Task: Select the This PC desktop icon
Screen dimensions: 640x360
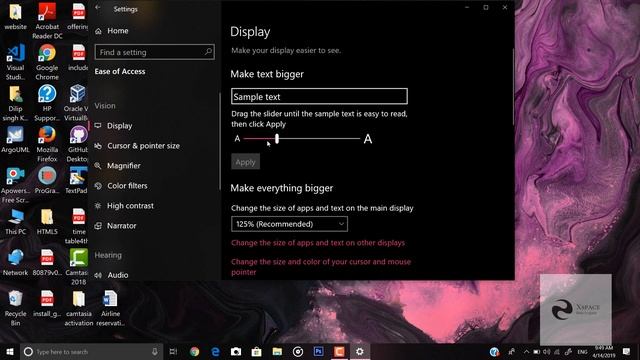Action: pyautogui.click(x=16, y=222)
